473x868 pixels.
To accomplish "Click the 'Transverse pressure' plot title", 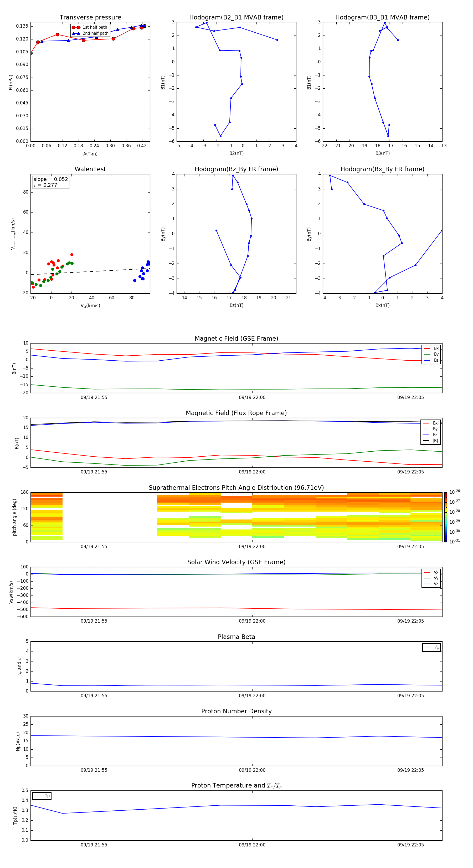I will [90, 18].
